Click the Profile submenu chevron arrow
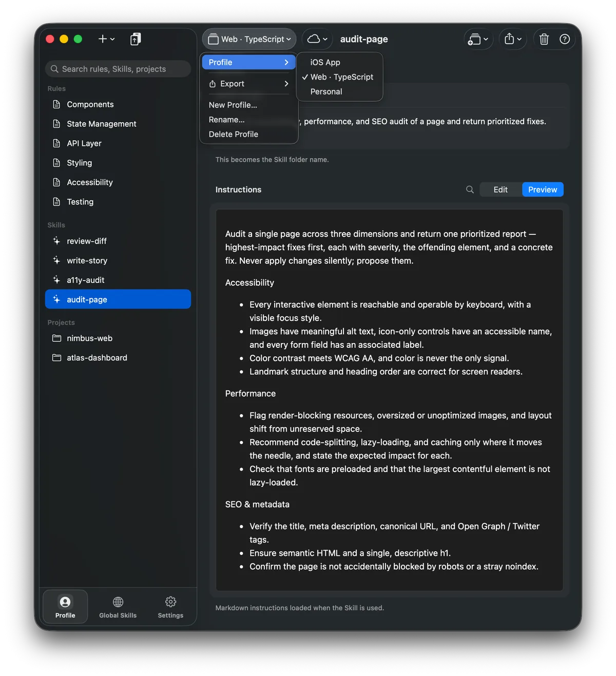 coord(286,62)
